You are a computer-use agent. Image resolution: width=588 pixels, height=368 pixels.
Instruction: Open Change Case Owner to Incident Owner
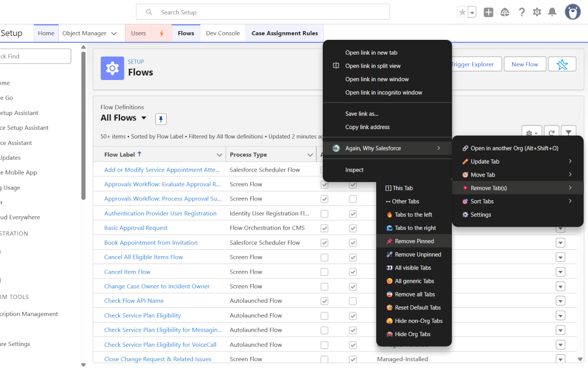[157, 286]
